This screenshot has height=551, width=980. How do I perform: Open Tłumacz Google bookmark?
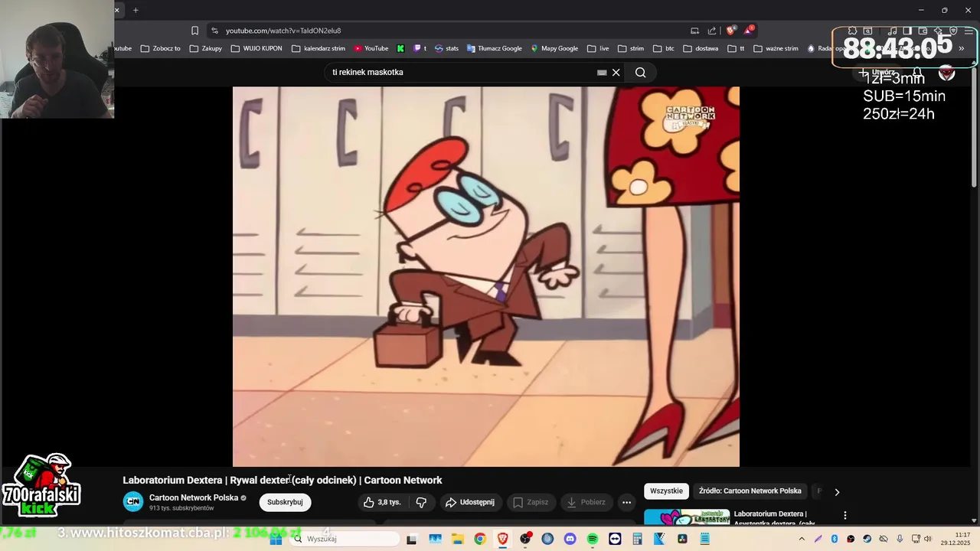[x=494, y=48]
